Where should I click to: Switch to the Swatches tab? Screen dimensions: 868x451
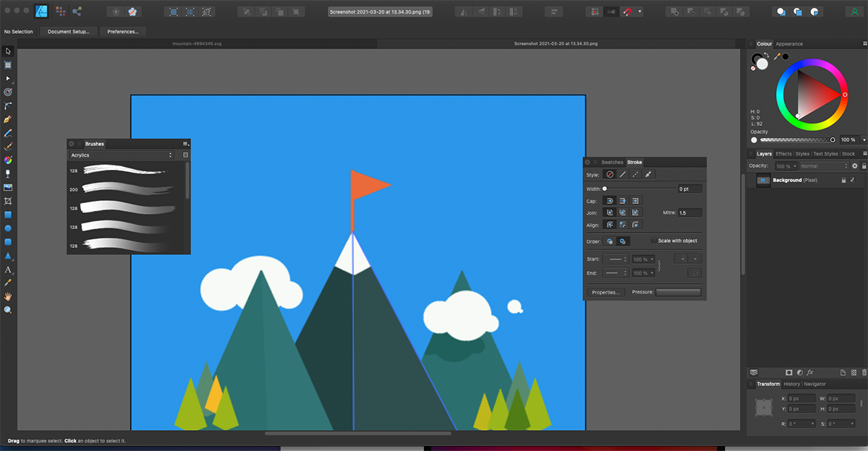tap(613, 162)
